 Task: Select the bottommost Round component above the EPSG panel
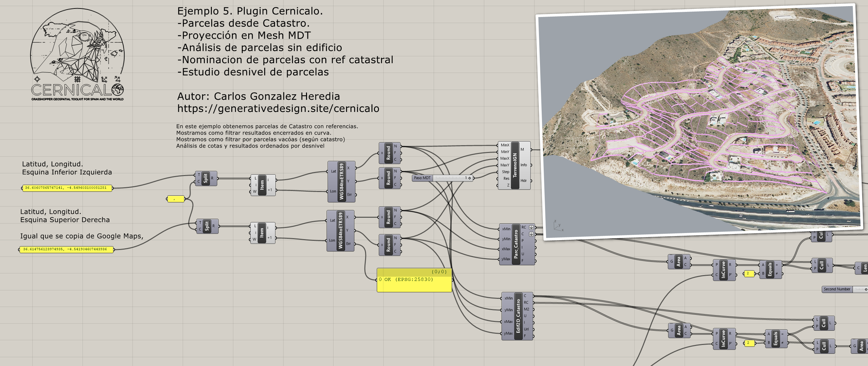point(390,245)
